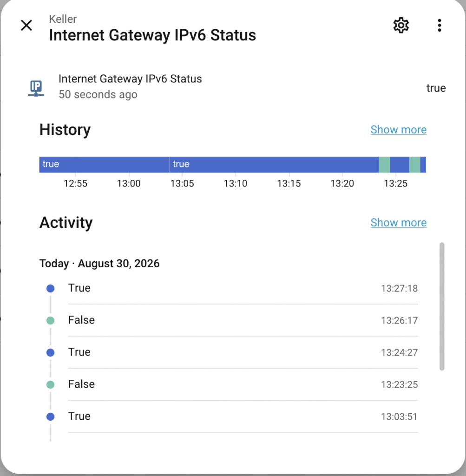466x476 pixels.
Task: Click second green false segment in history
Action: (414, 165)
